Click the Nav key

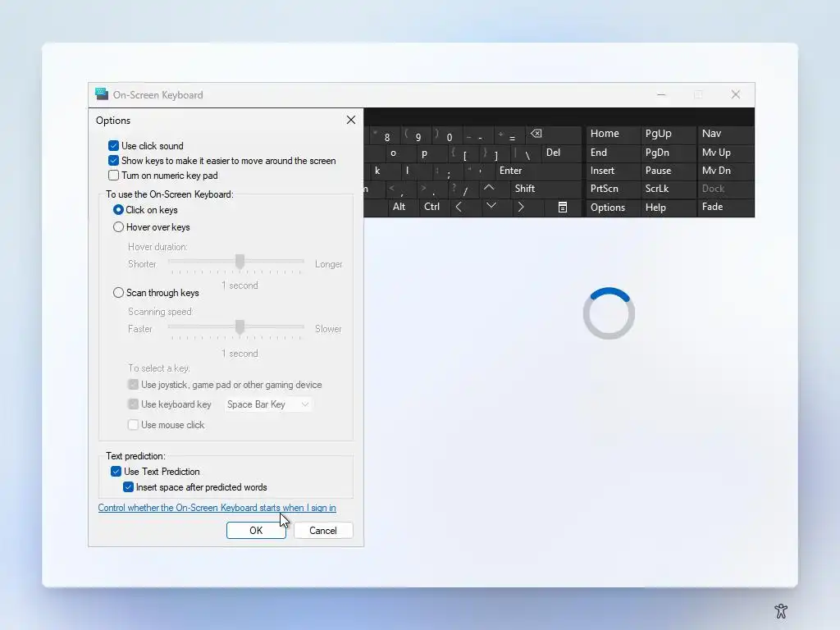(x=725, y=134)
